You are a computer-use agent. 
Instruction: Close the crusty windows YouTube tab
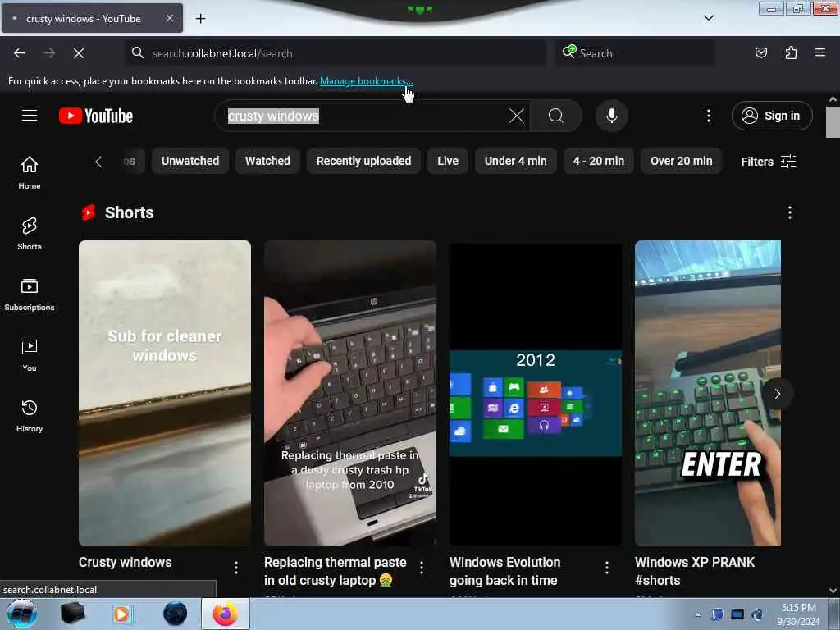(x=169, y=18)
